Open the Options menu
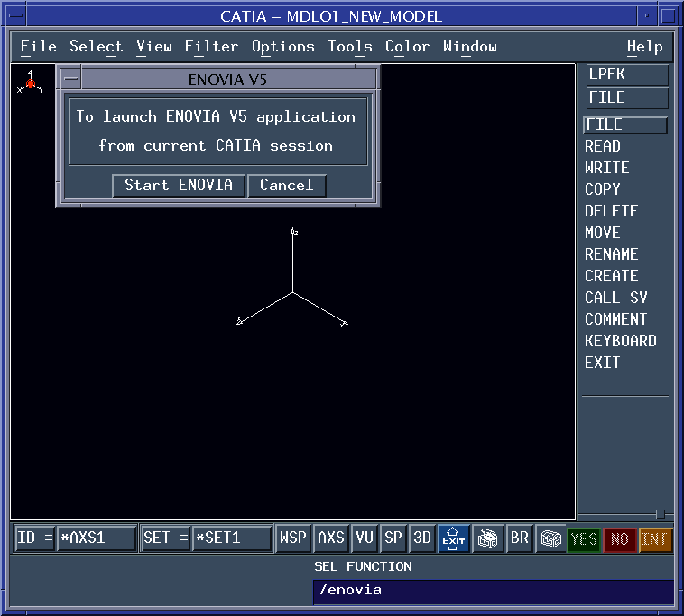Screen dimensions: 684x616 (282, 47)
